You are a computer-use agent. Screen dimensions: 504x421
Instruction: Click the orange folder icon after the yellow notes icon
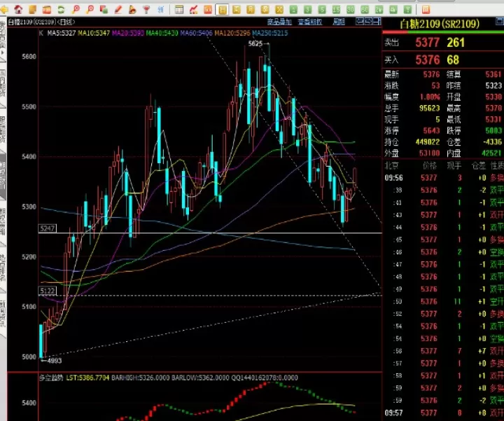(47, 10)
